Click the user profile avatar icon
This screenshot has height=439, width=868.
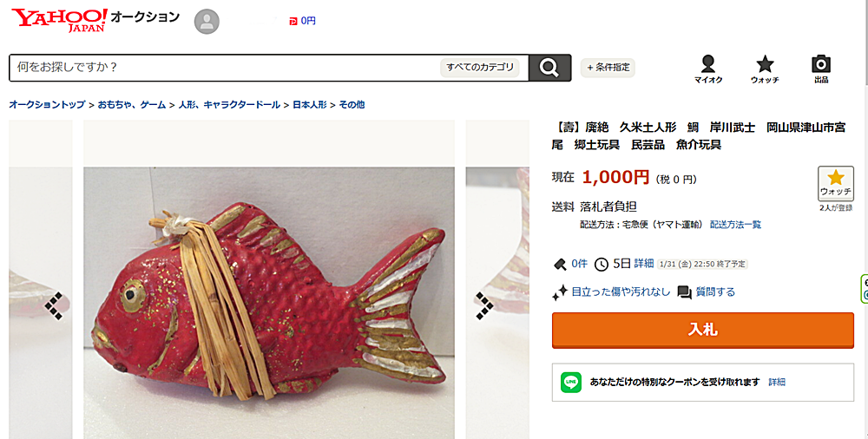[207, 22]
